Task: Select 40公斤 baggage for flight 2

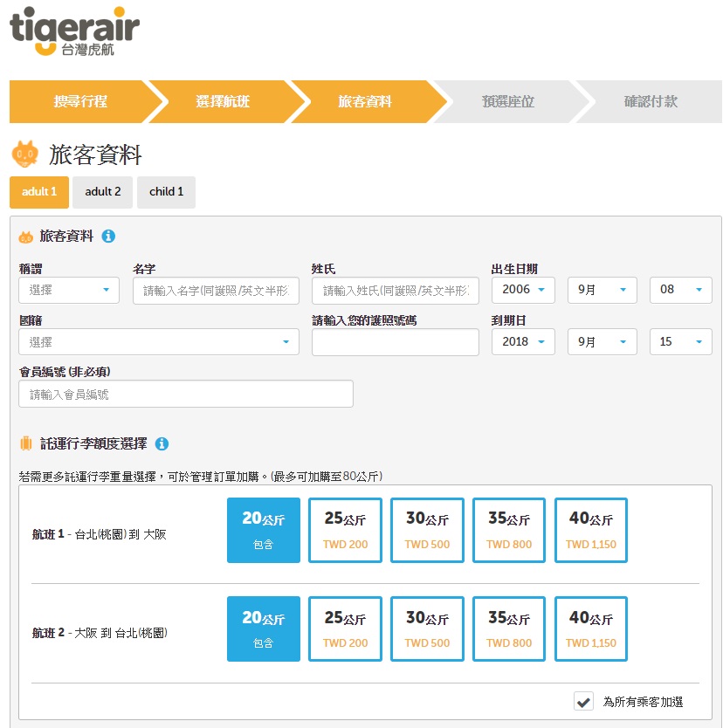Action: 591,628
